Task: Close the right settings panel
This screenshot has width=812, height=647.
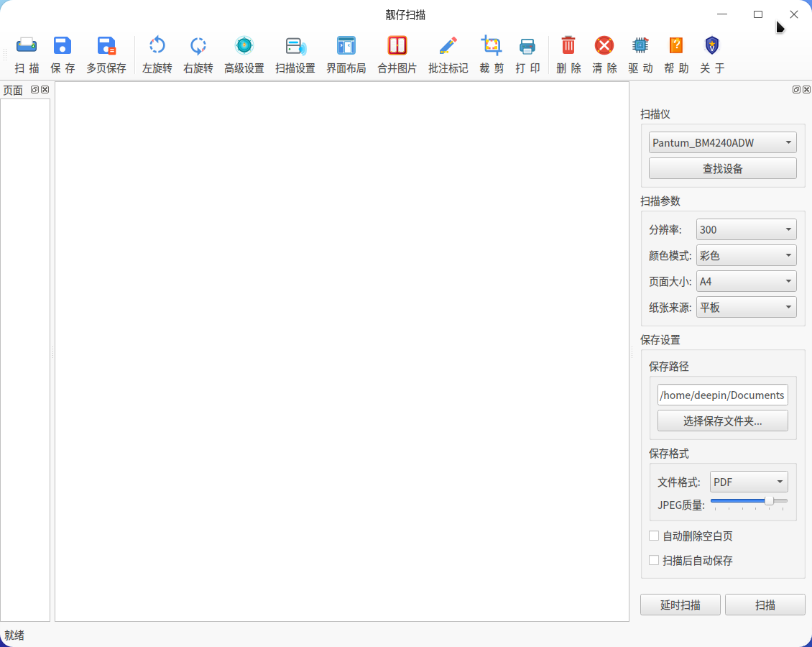Action: coord(806,90)
